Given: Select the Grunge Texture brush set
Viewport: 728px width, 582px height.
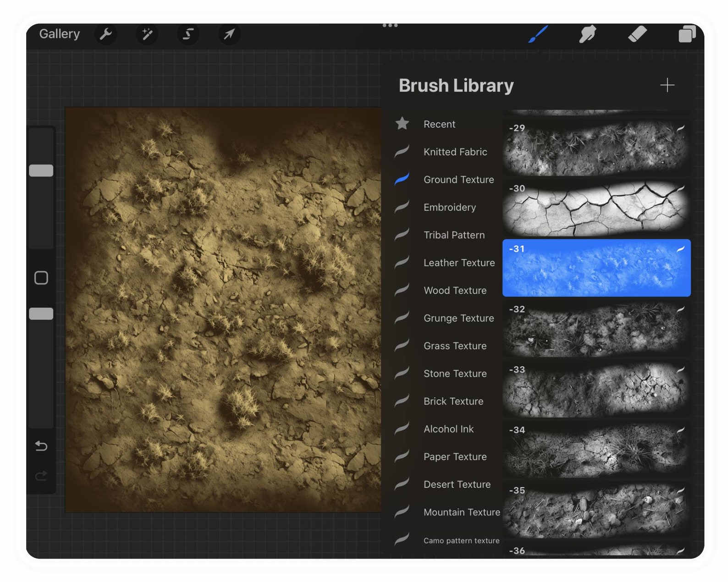Looking at the screenshot, I should tap(458, 318).
